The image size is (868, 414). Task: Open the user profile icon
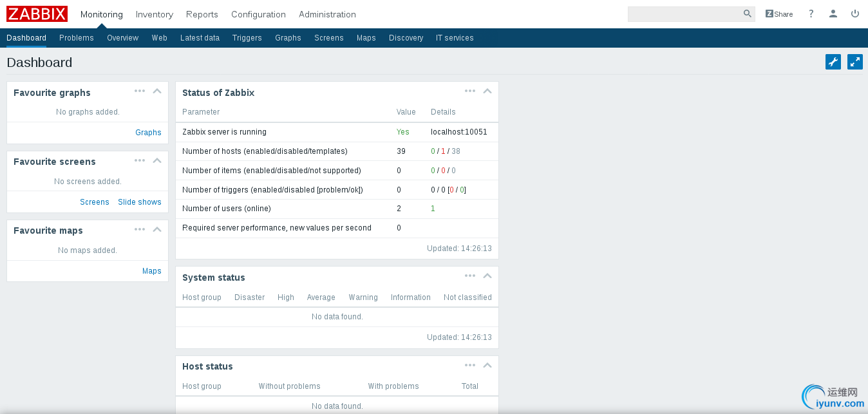tap(833, 14)
